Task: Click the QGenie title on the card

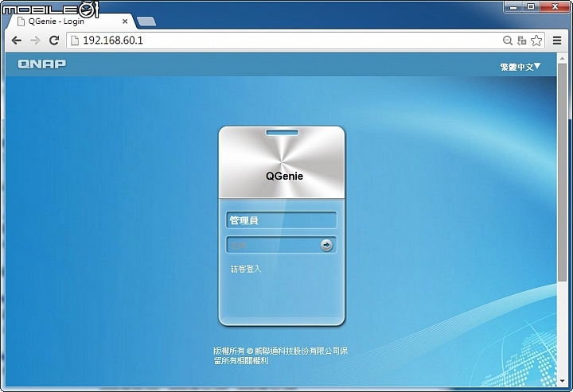Action: point(284,177)
